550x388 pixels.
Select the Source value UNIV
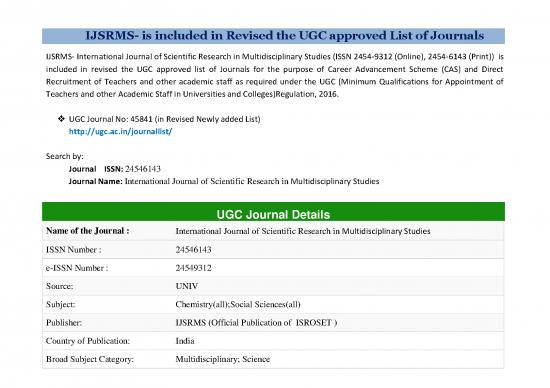point(187,286)
